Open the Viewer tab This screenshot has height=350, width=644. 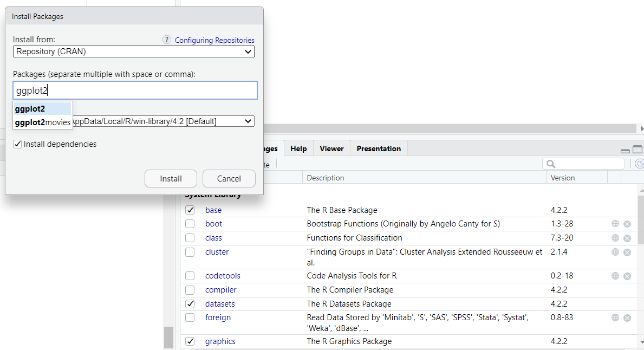(331, 148)
